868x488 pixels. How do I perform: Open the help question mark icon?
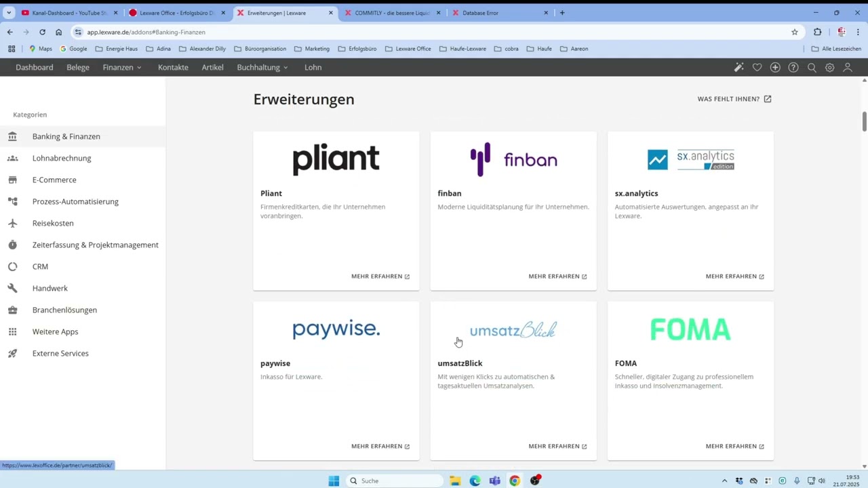(x=793, y=67)
